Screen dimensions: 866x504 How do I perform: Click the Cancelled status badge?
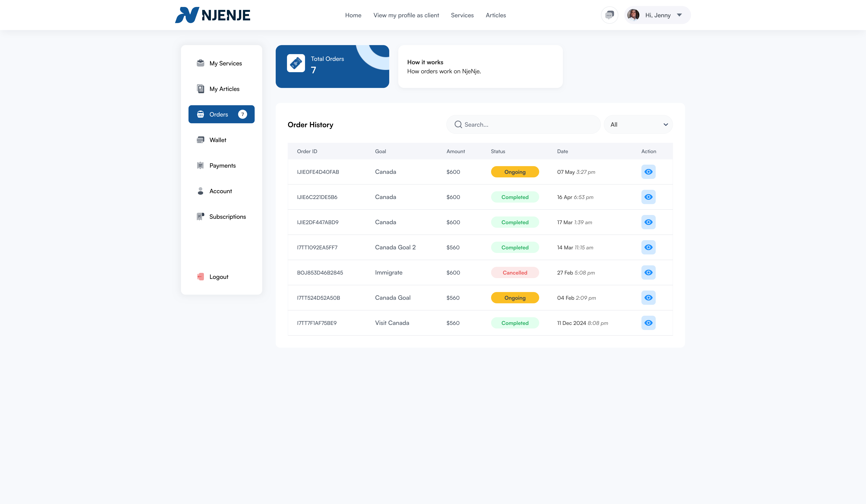coord(515,272)
